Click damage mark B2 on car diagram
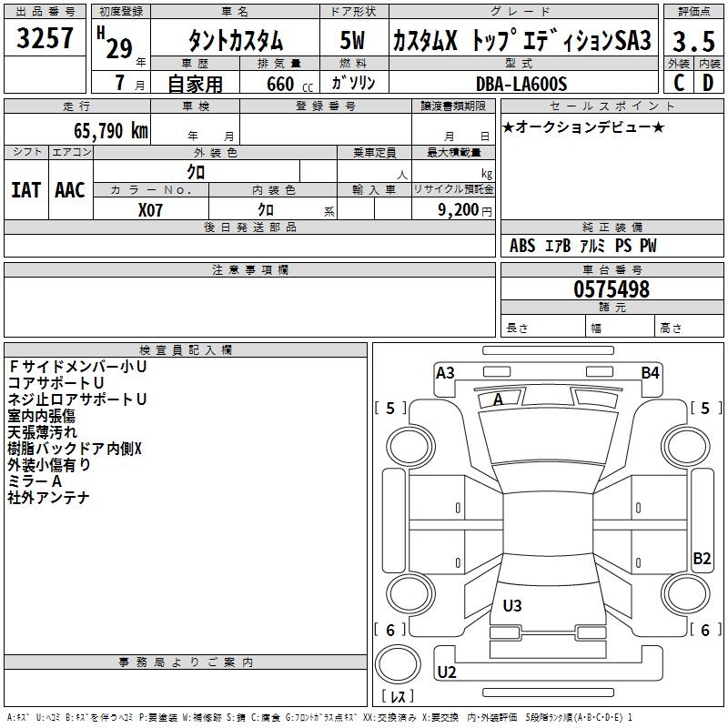Image resolution: width=728 pixels, height=728 pixels. pos(702,559)
